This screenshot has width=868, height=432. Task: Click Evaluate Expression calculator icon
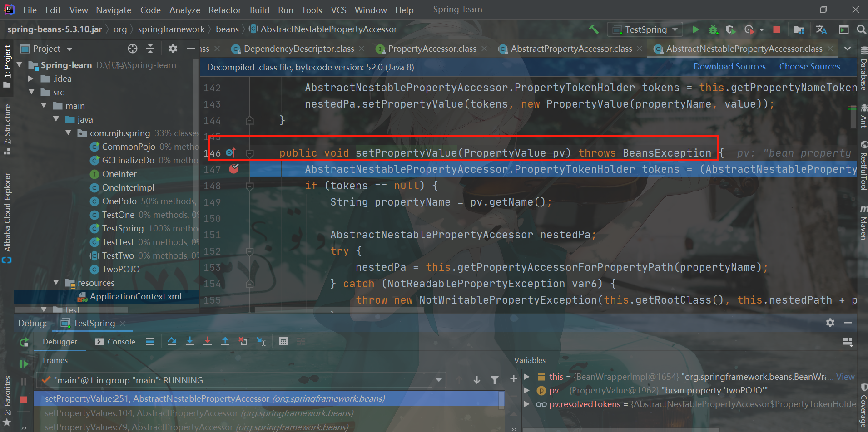tap(283, 341)
